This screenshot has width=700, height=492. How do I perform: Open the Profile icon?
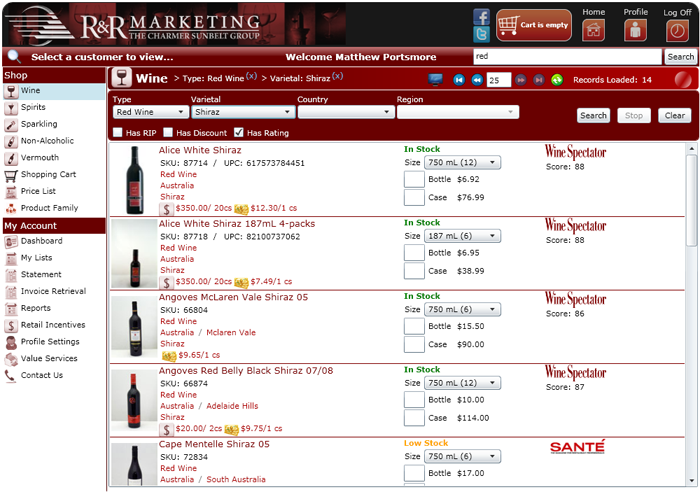pos(635,31)
